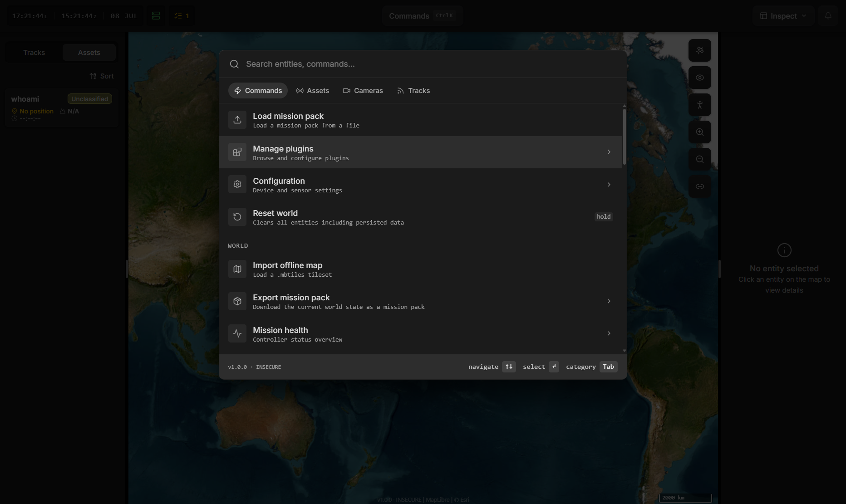Switch to the Tracks category in palette
Image resolution: width=846 pixels, height=504 pixels.
pyautogui.click(x=413, y=91)
